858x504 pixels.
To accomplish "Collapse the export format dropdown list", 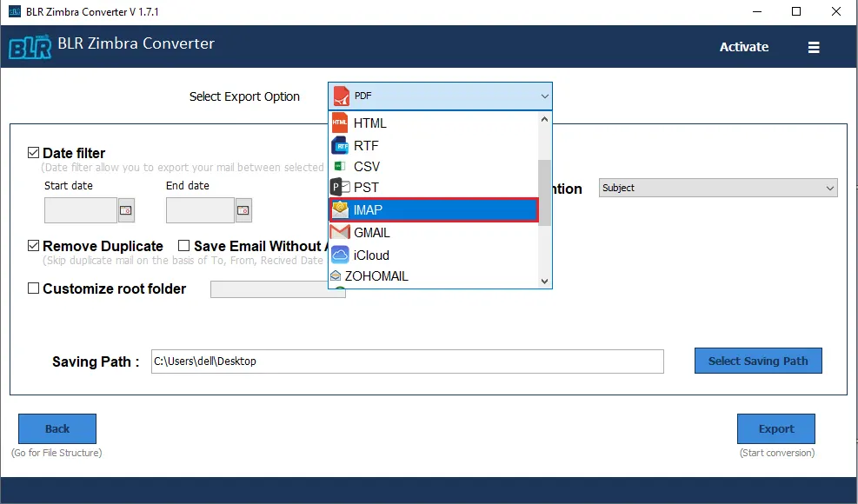I will pyautogui.click(x=545, y=96).
